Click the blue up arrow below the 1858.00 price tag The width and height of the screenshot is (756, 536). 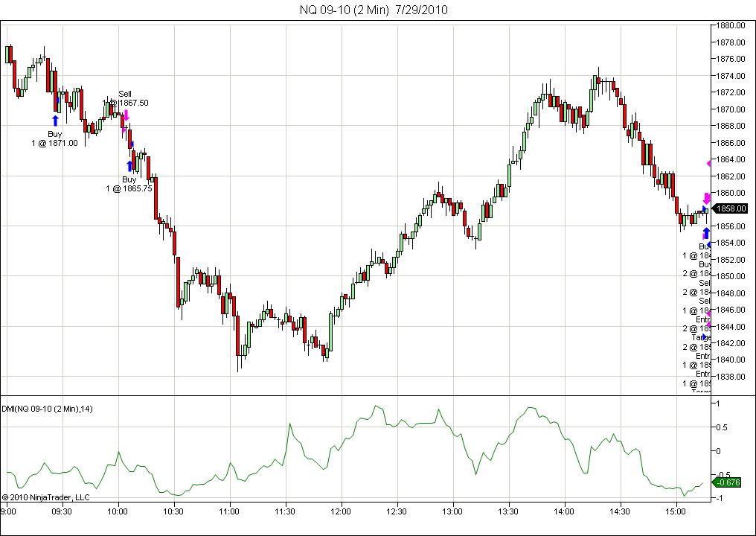(706, 234)
